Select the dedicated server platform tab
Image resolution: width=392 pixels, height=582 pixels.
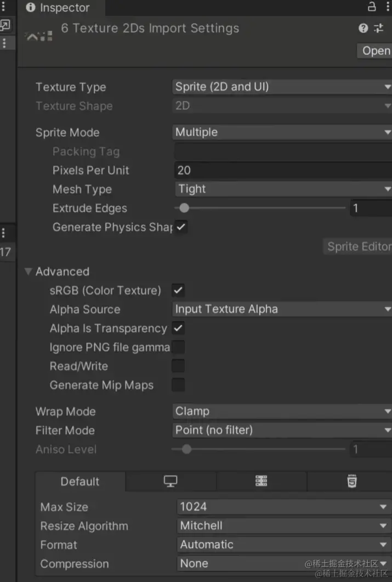click(x=262, y=482)
